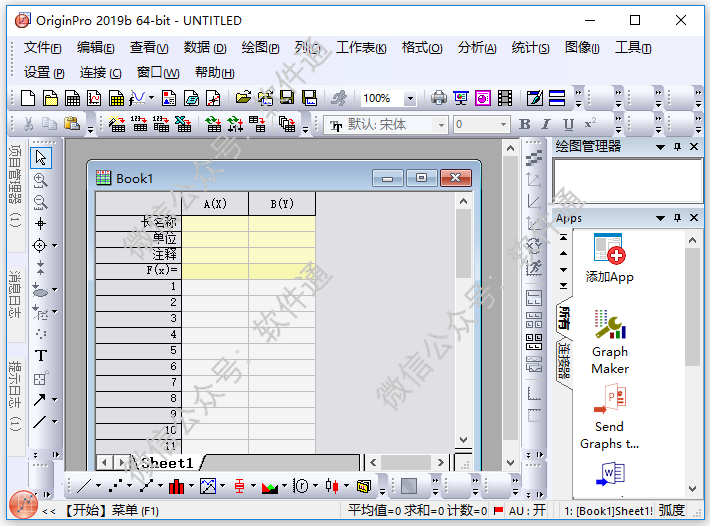Open the font size dropdown
Viewport: 710px width, 526px height.
click(x=503, y=124)
